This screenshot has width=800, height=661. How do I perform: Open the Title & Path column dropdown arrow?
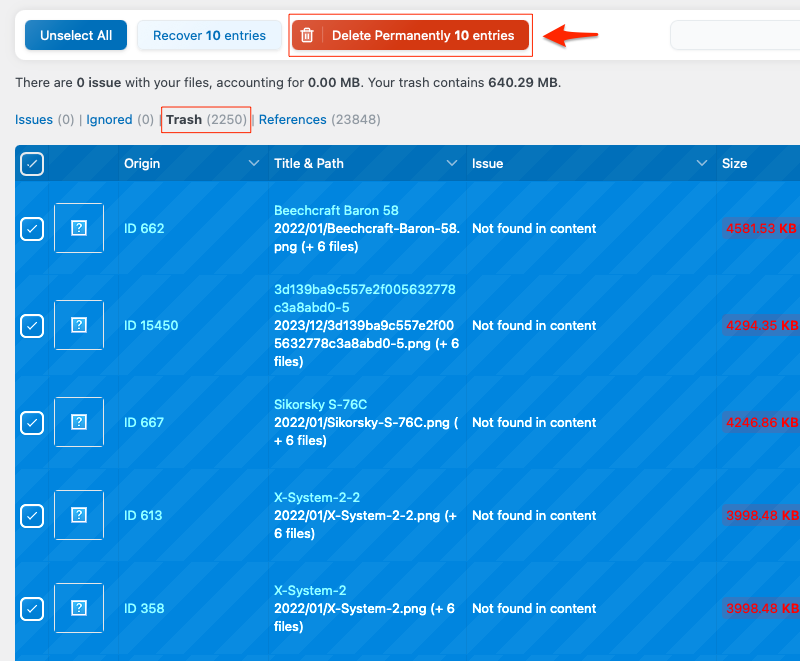point(452,164)
